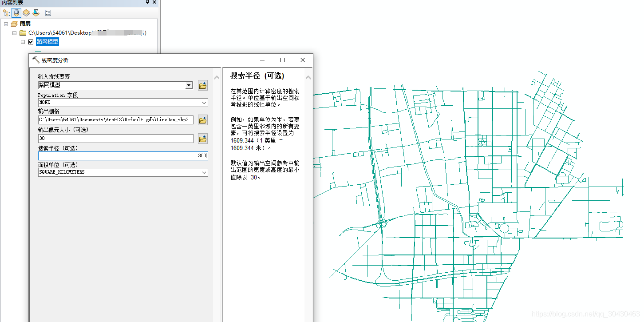Toggle auto-hide pin on 内容列表 panel
Image resolution: width=644 pixels, height=322 pixels.
point(147,2)
